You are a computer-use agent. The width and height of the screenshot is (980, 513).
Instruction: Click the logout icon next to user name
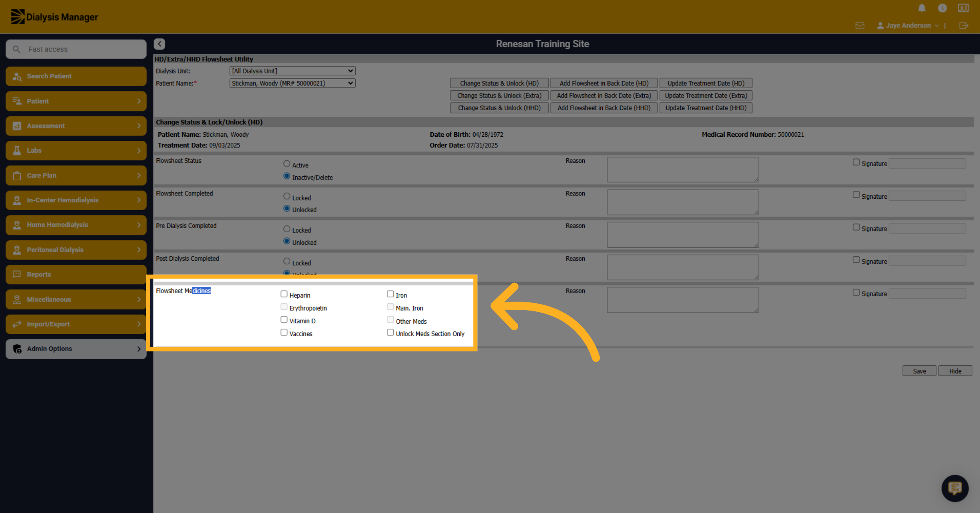(964, 26)
